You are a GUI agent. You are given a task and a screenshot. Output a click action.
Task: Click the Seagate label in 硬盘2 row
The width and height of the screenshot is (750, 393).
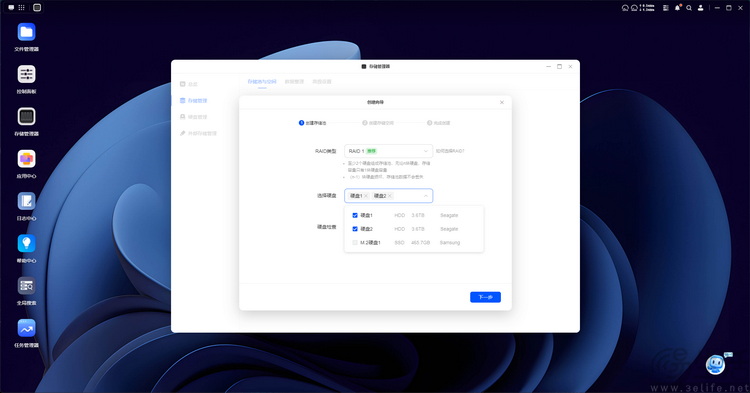[x=449, y=229]
